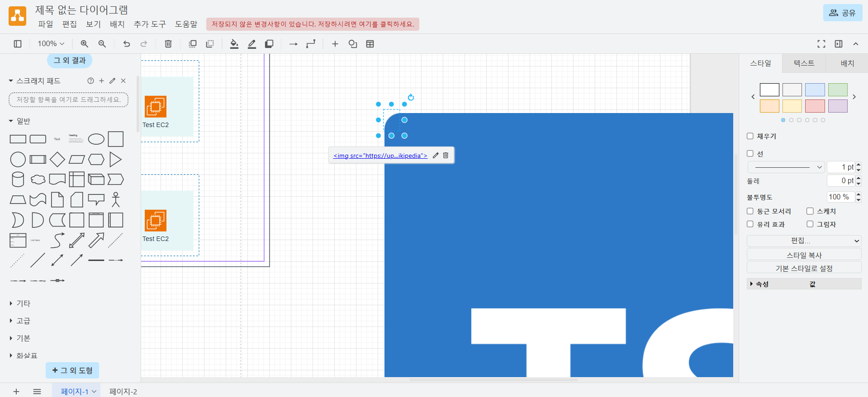Close the scratchpad with X icon
This screenshot has height=397, width=868.
(x=123, y=81)
